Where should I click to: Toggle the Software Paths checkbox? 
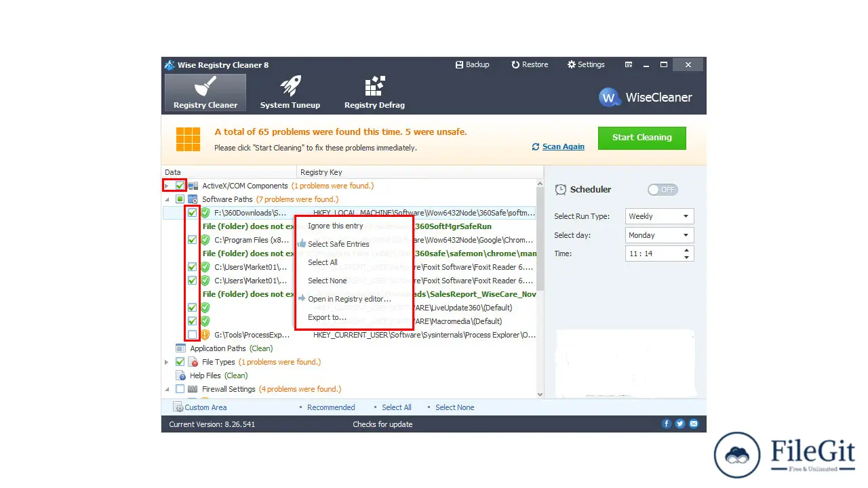(180, 199)
